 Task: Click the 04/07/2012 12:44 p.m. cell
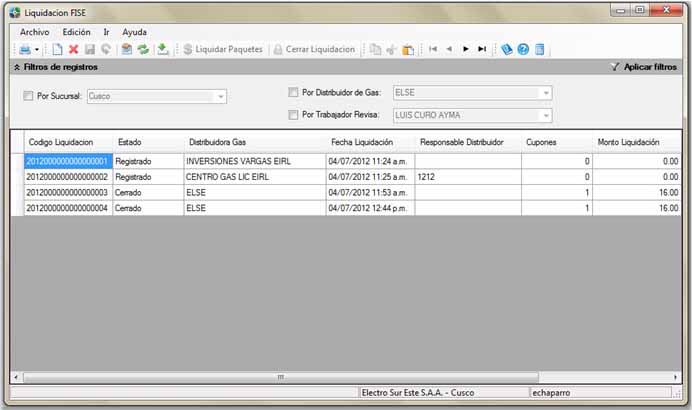point(370,208)
